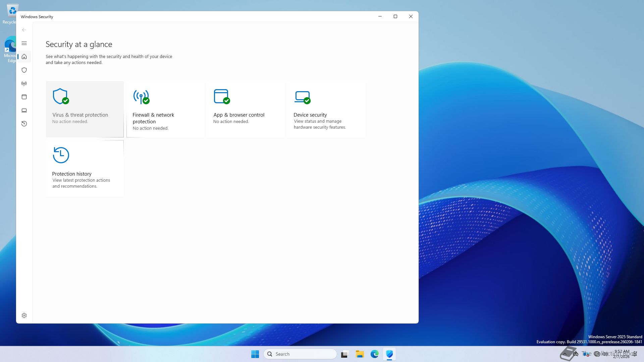Open the Protection history tile
Viewport: 644px width, 362px height.
coord(85,168)
